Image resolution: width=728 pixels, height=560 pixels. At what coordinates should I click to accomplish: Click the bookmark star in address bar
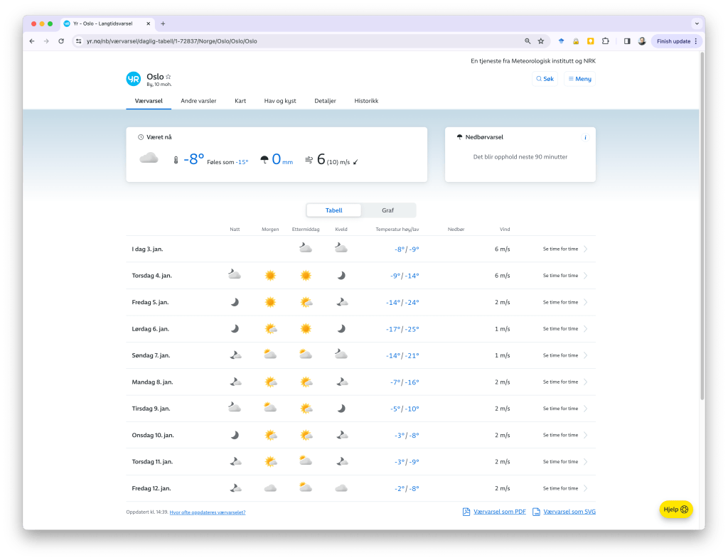(x=540, y=41)
